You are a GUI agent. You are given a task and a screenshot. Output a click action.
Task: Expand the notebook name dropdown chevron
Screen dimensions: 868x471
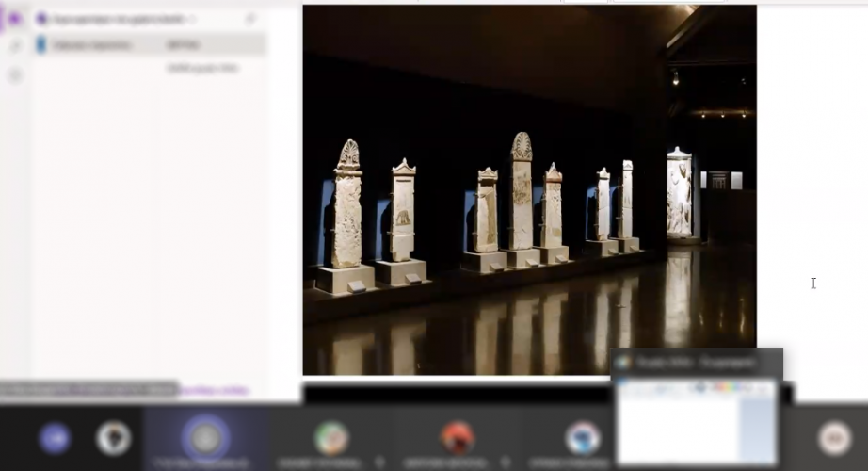193,19
